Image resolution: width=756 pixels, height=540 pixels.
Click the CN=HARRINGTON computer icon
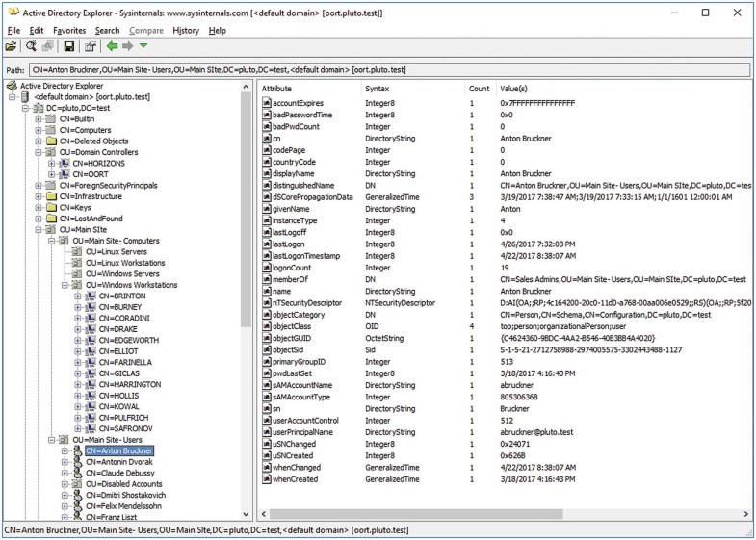[x=91, y=384]
